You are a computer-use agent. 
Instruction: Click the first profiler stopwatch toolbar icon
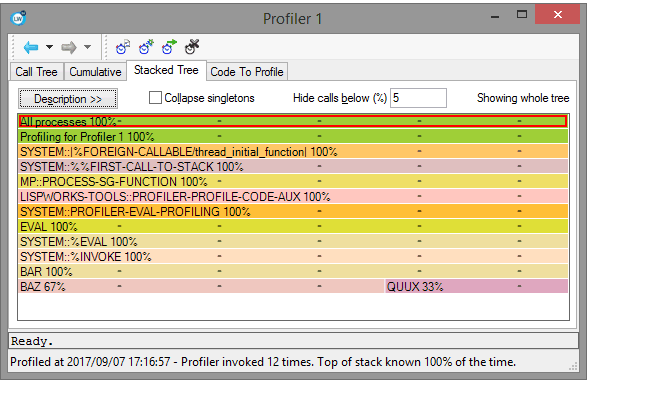click(123, 47)
